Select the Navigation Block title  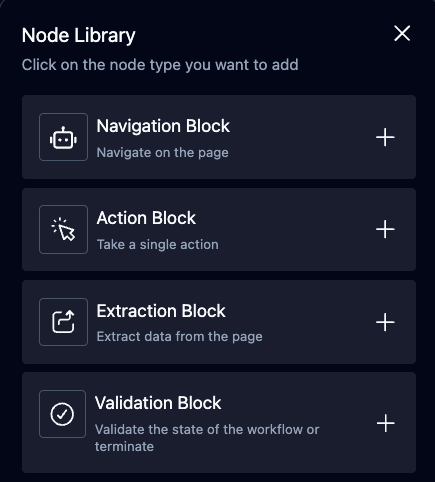(x=163, y=126)
